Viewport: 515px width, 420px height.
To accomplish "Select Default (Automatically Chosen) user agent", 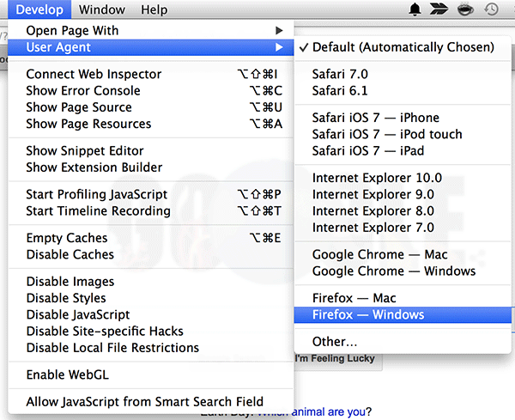I will tap(403, 47).
